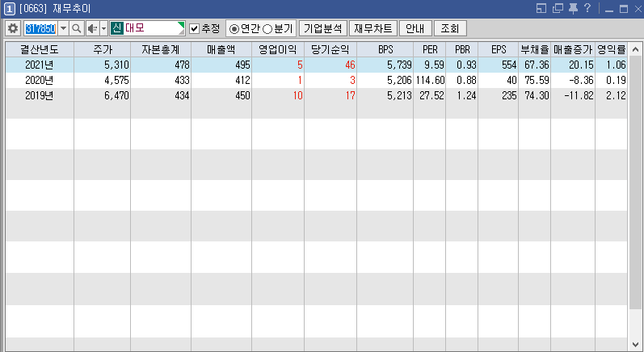Screen dimensions: 644x352
Task: Click the scrollbar up arrow
Action: (635, 49)
